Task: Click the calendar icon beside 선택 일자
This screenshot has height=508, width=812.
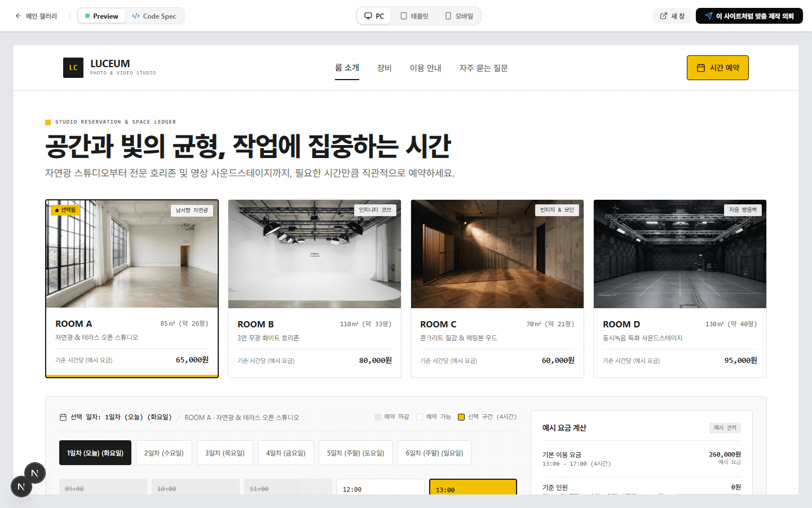Action: point(63,417)
